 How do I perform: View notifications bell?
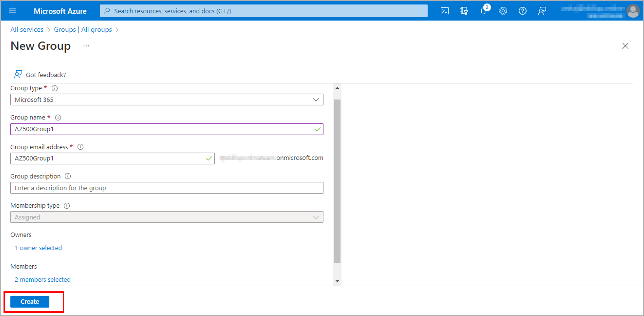pos(484,11)
